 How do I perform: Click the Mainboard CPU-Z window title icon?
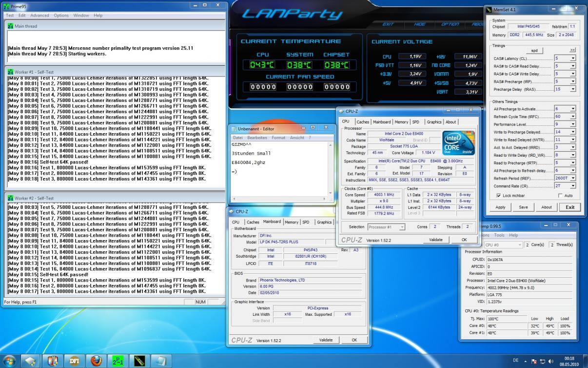(x=231, y=211)
